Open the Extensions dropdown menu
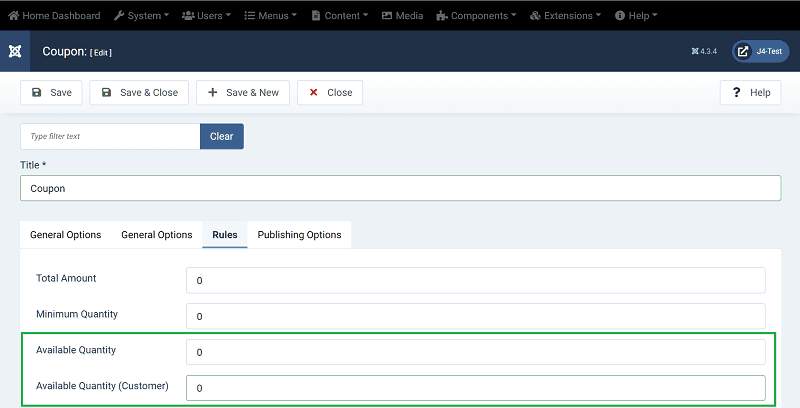 pos(566,16)
